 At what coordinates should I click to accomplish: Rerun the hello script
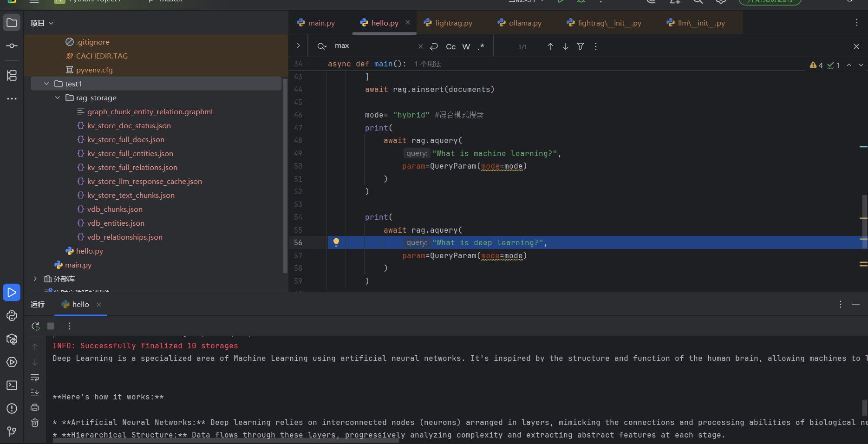coord(36,326)
